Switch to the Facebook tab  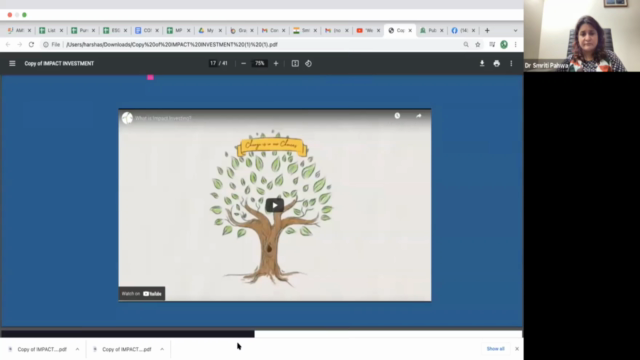[x=463, y=31]
